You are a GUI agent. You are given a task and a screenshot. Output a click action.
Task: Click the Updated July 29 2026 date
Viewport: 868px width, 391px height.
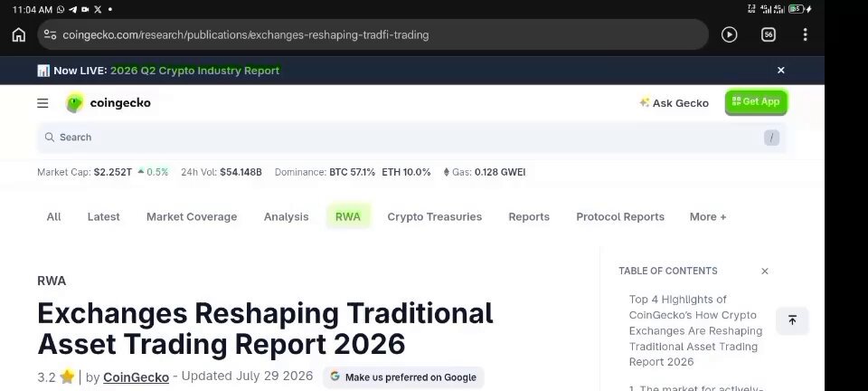click(248, 376)
